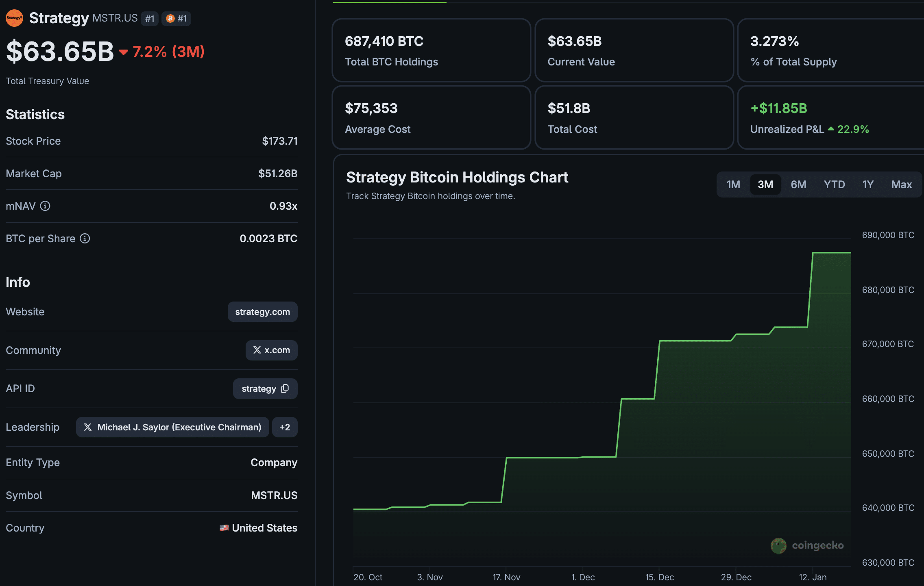Show the Max holdings history
This screenshot has height=586, width=924.
(901, 184)
